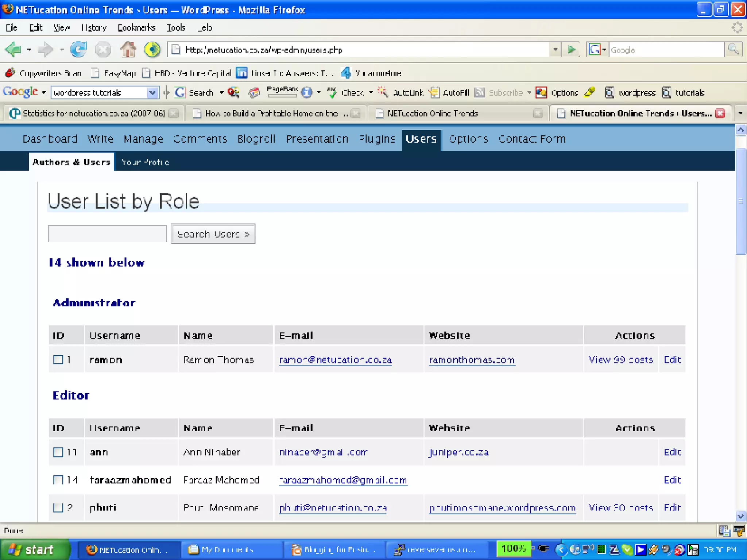747x560 pixels.
Task: Open the address bar history dropdown
Action: point(555,50)
